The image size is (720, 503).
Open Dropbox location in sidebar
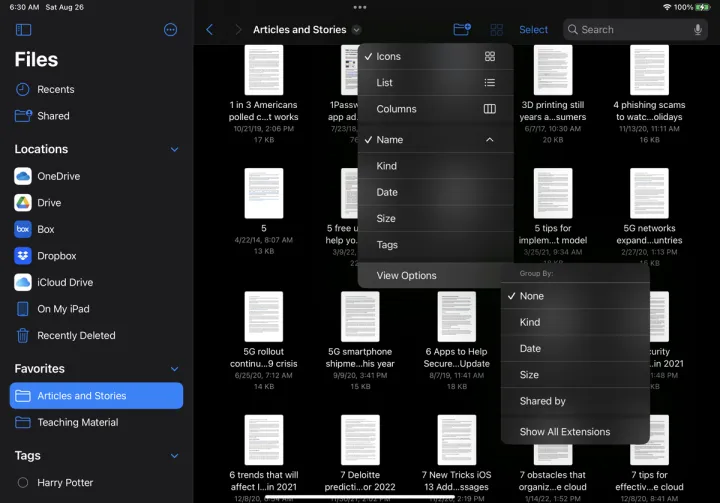[x=56, y=256]
